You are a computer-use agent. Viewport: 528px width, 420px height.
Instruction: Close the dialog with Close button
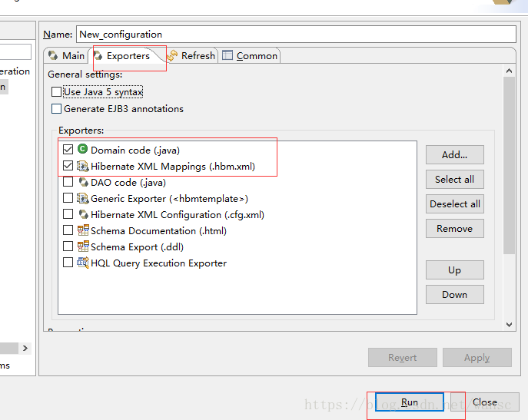click(485, 402)
